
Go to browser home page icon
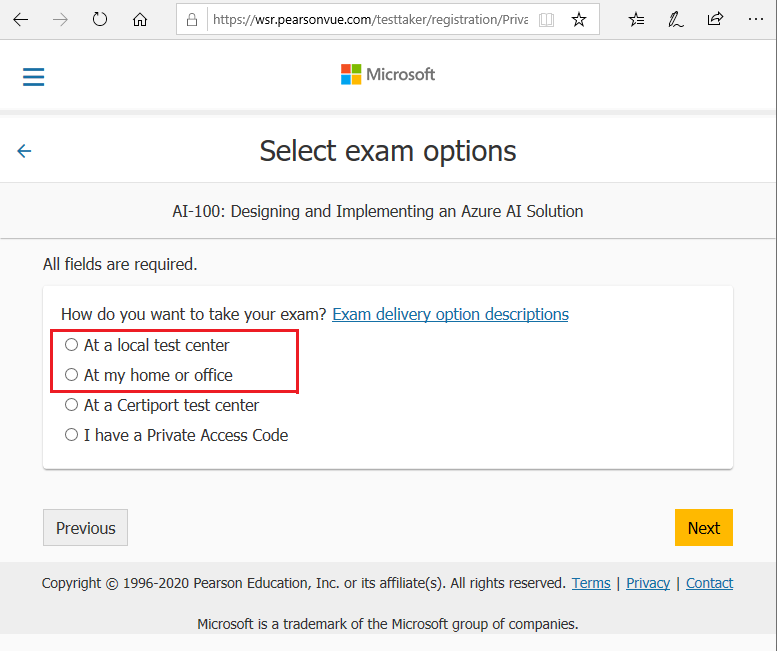pos(140,20)
